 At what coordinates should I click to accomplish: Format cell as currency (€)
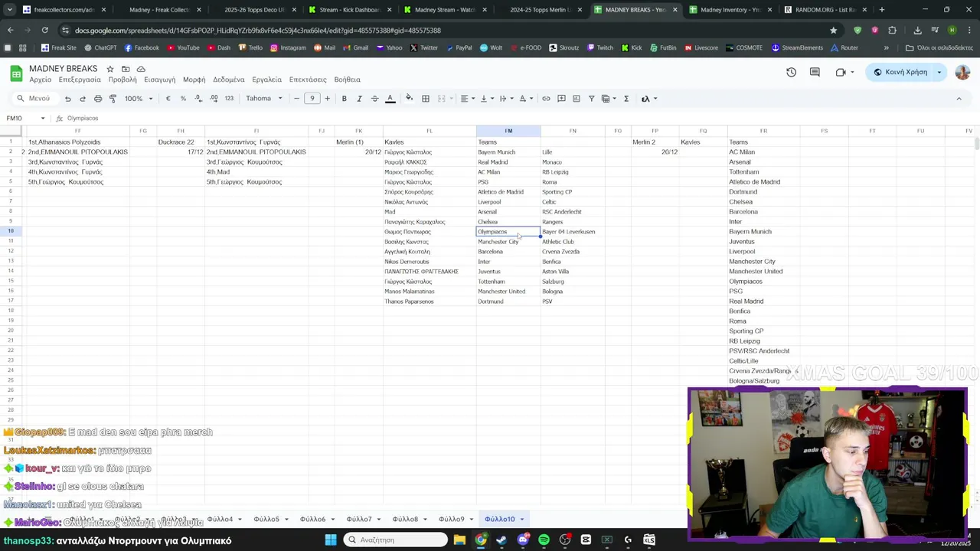(168, 99)
